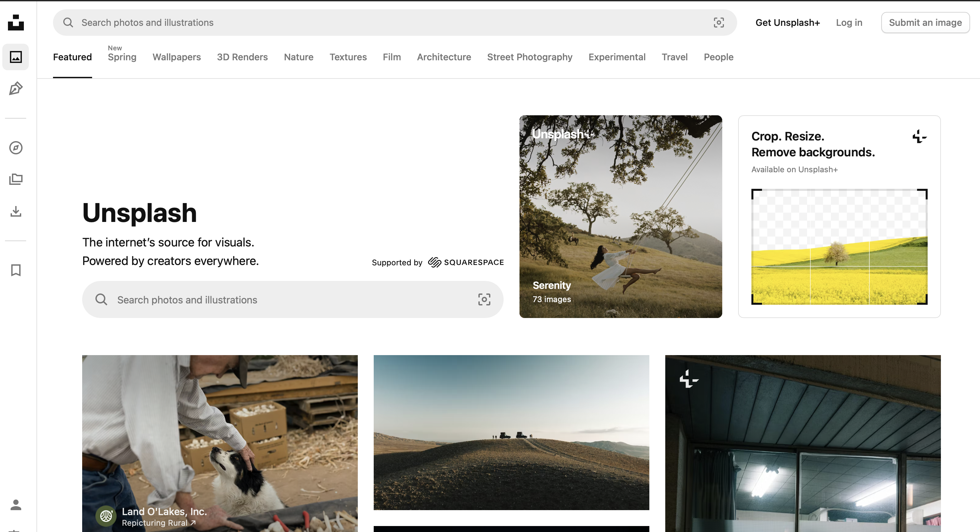Click the downloads icon in the sidebar

pyautogui.click(x=16, y=211)
